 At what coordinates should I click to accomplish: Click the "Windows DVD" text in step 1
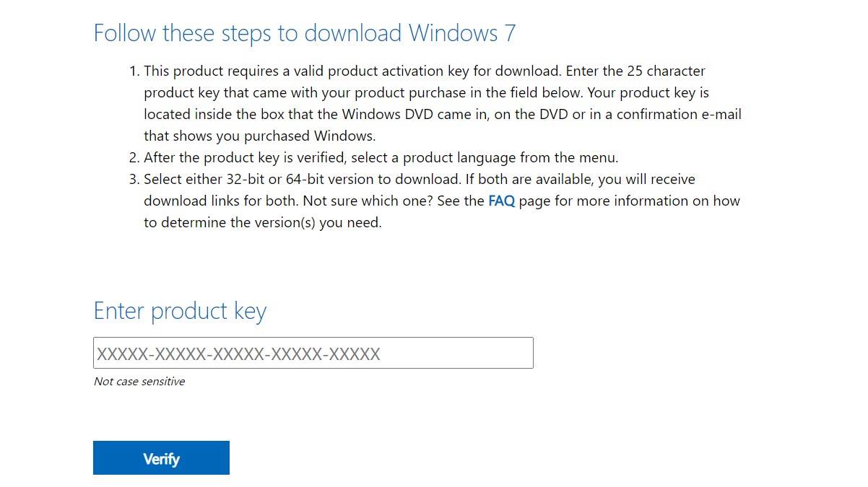click(387, 115)
